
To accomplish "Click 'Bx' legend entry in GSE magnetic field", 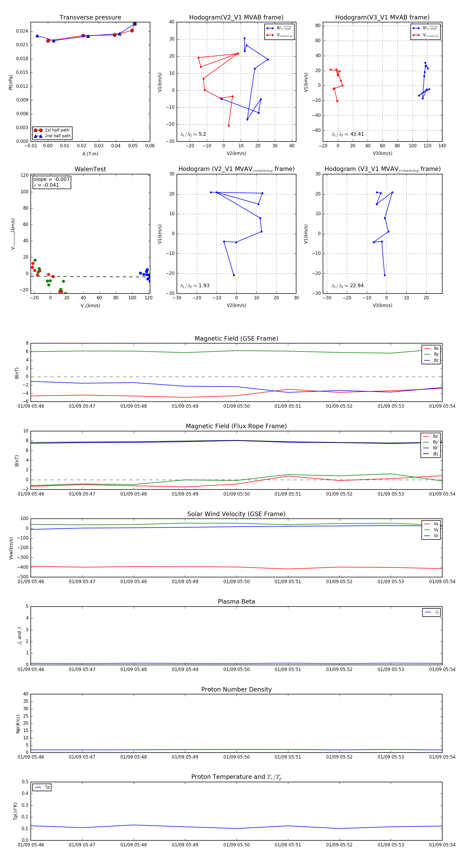I will (431, 349).
